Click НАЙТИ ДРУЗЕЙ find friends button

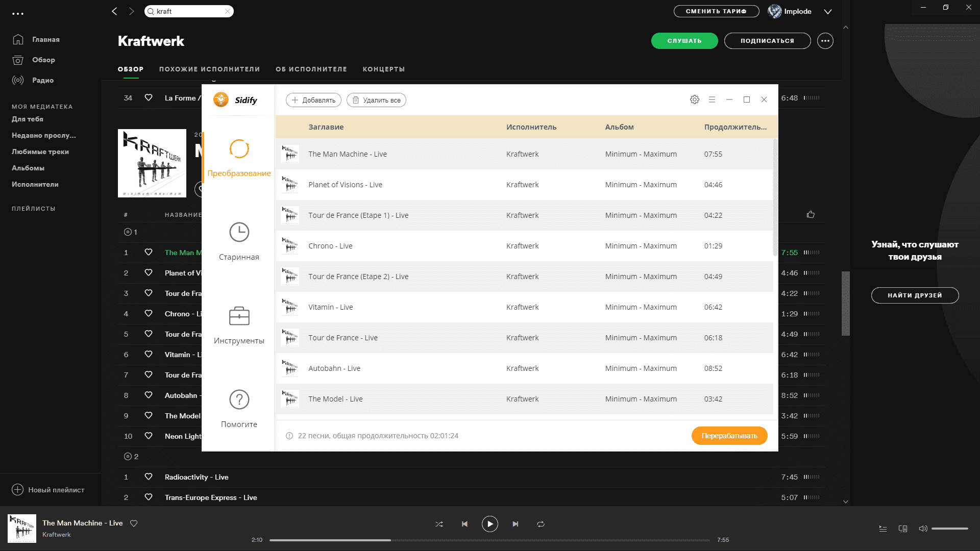[x=915, y=295]
